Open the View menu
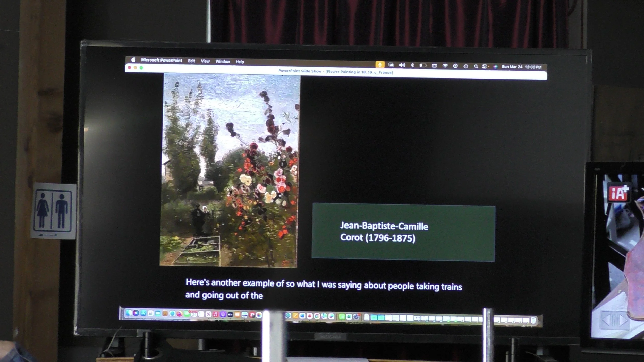The width and height of the screenshot is (644, 362). [205, 61]
